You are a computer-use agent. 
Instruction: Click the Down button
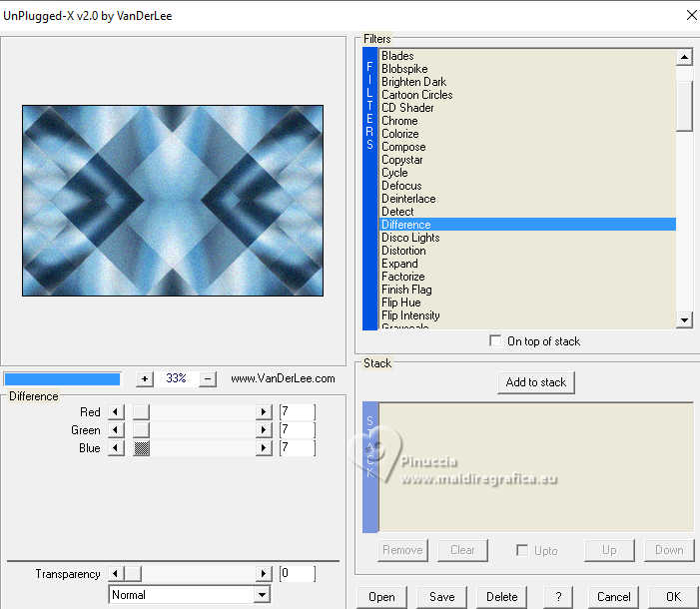click(669, 550)
